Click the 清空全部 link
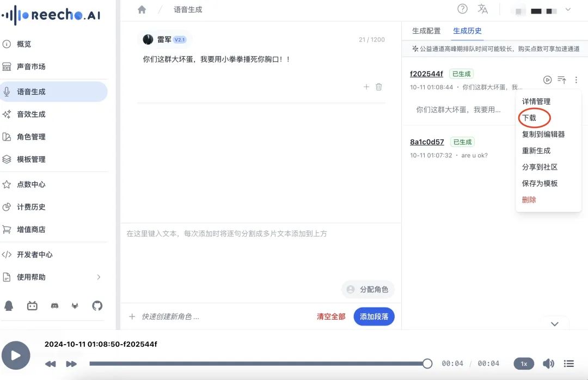 click(x=331, y=316)
